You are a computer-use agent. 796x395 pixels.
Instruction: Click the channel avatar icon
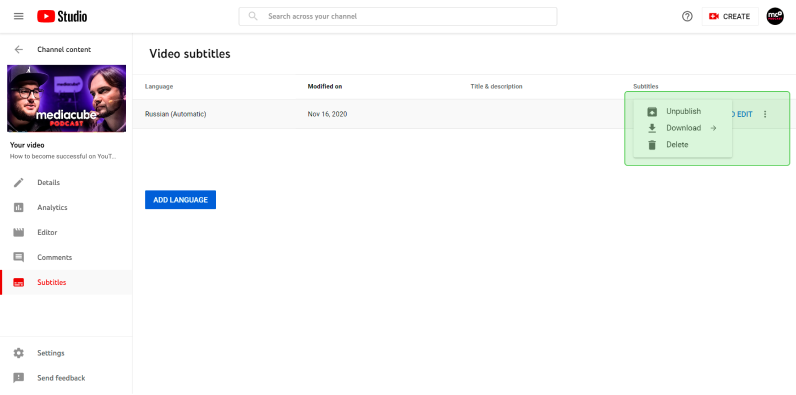tap(775, 16)
